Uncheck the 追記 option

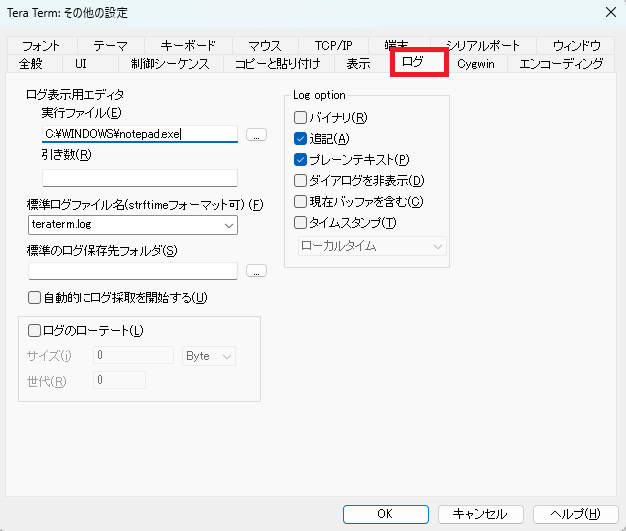point(301,139)
